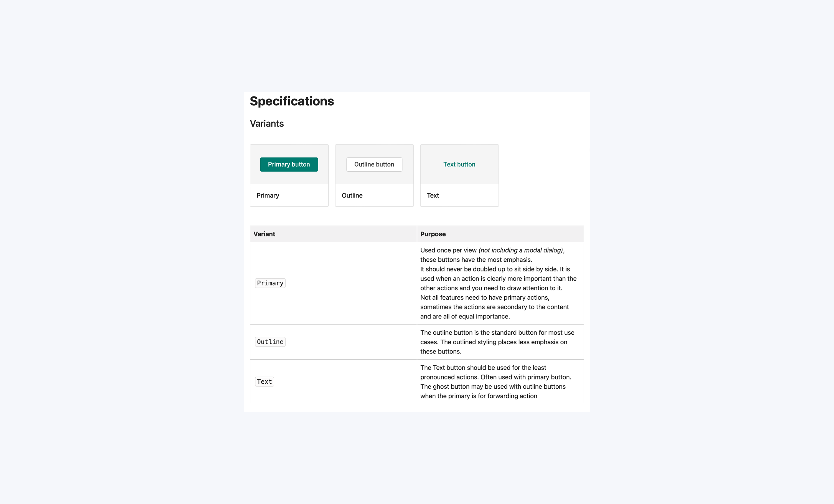Image resolution: width=834 pixels, height=504 pixels.
Task: Click the Text code tag in table
Action: click(x=264, y=381)
